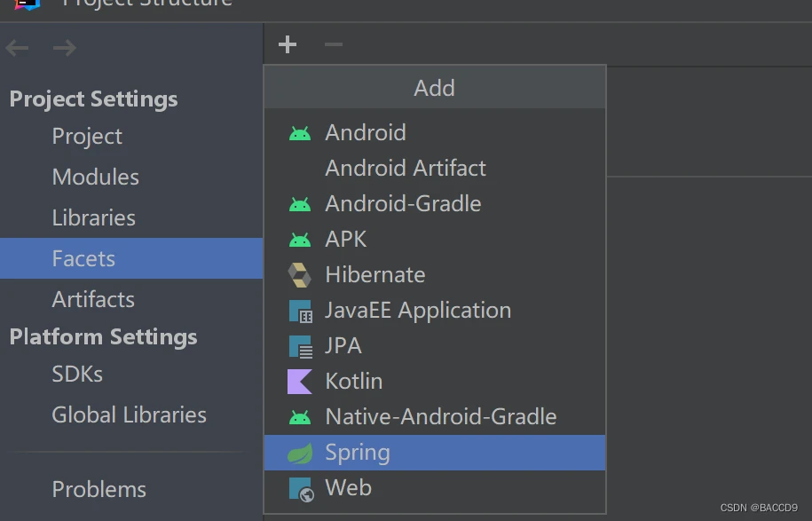Add a JPA facet
Screen dimensions: 812x521
(x=435, y=346)
